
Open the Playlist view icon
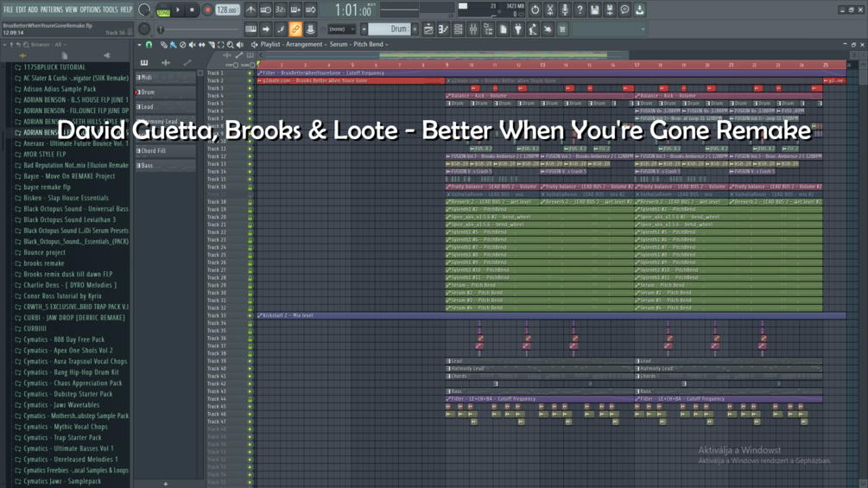tap(428, 29)
